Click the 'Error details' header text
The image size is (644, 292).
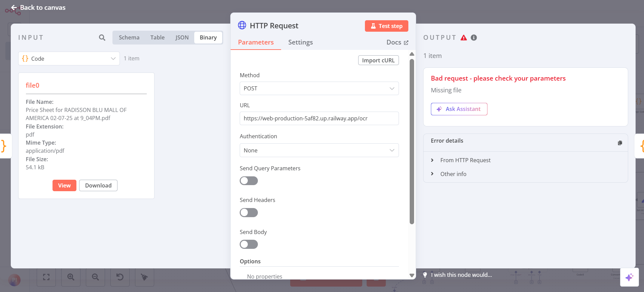447,141
